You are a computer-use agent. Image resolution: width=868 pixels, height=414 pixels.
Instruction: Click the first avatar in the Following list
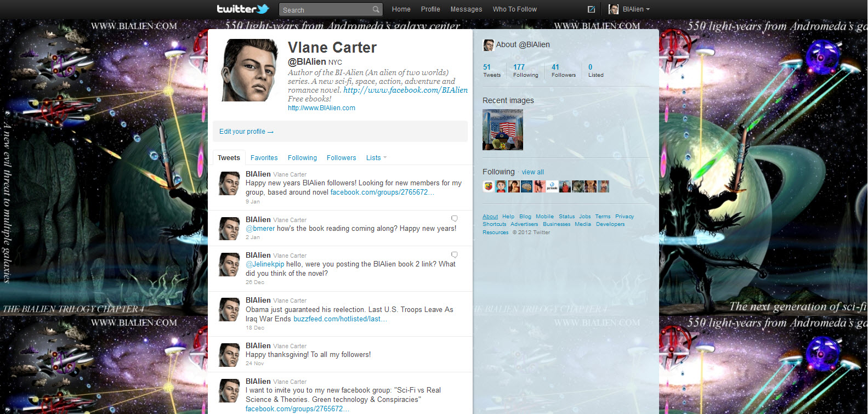tap(488, 186)
